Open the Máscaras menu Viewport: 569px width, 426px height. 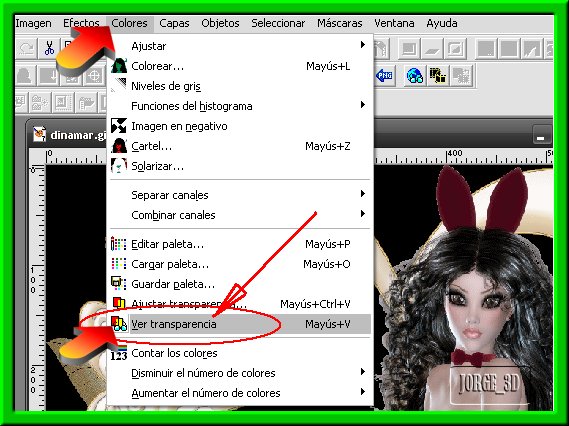(x=340, y=23)
